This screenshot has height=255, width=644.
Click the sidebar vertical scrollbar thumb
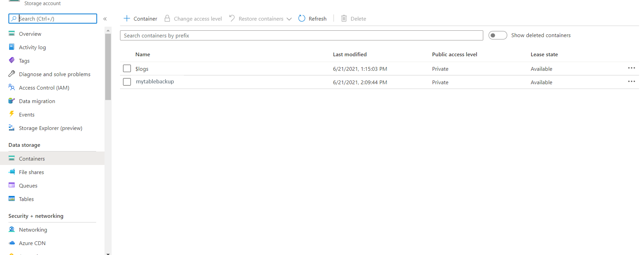(108, 67)
